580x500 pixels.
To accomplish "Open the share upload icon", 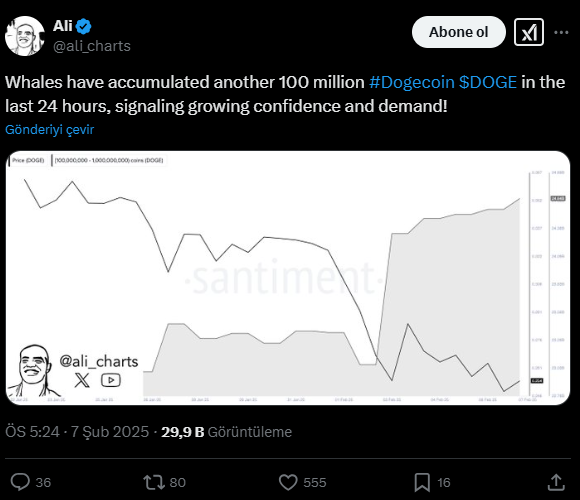I will [x=556, y=482].
